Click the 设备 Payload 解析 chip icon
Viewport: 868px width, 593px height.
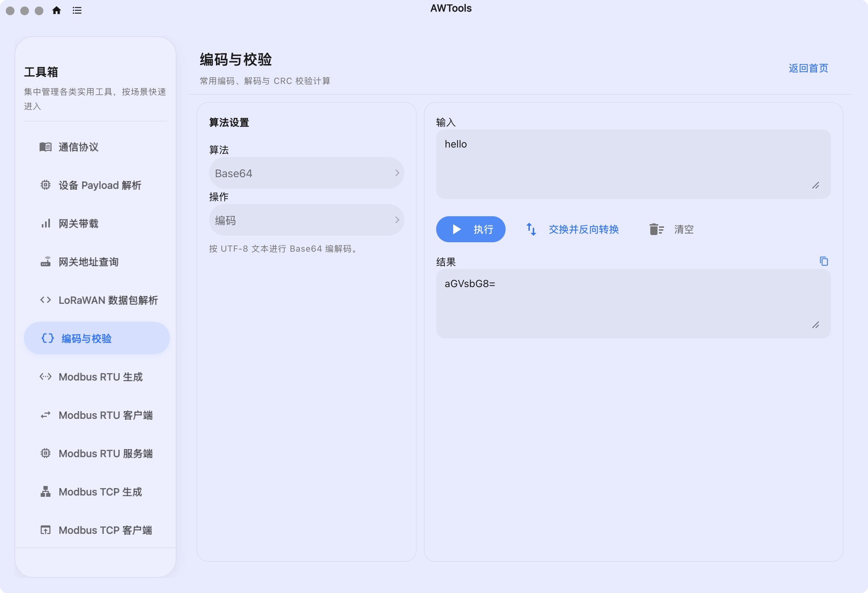[x=46, y=185]
